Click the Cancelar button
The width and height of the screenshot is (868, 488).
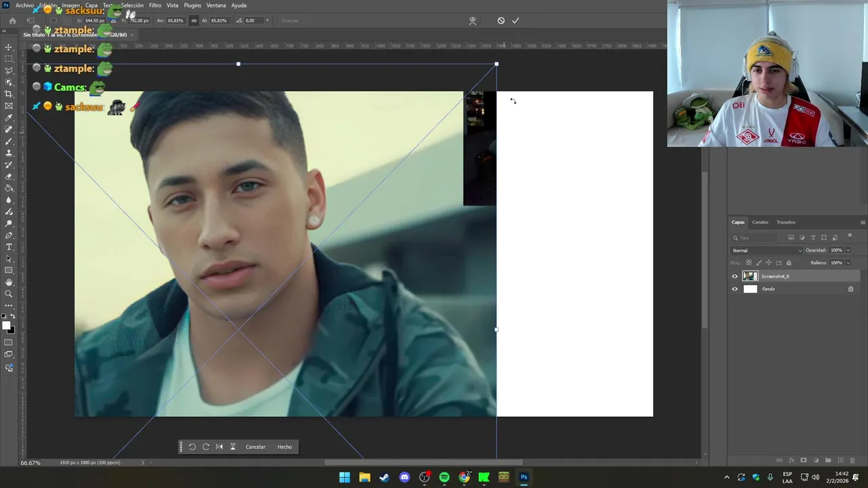tap(256, 447)
